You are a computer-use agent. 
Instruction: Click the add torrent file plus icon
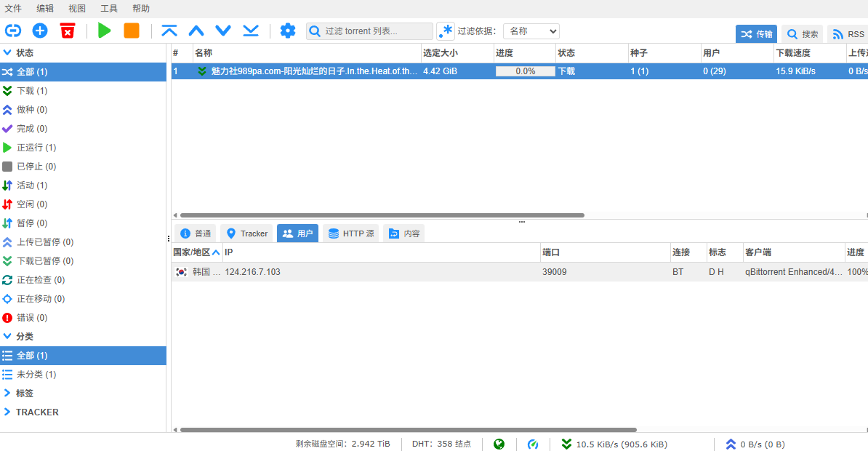click(x=40, y=31)
